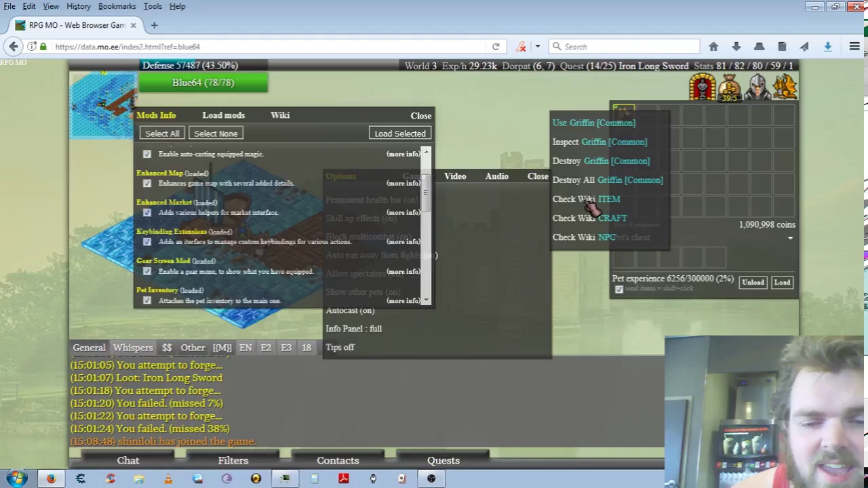Choose Inspect Griffin [Common]
This screenshot has height=488, width=868.
(599, 142)
